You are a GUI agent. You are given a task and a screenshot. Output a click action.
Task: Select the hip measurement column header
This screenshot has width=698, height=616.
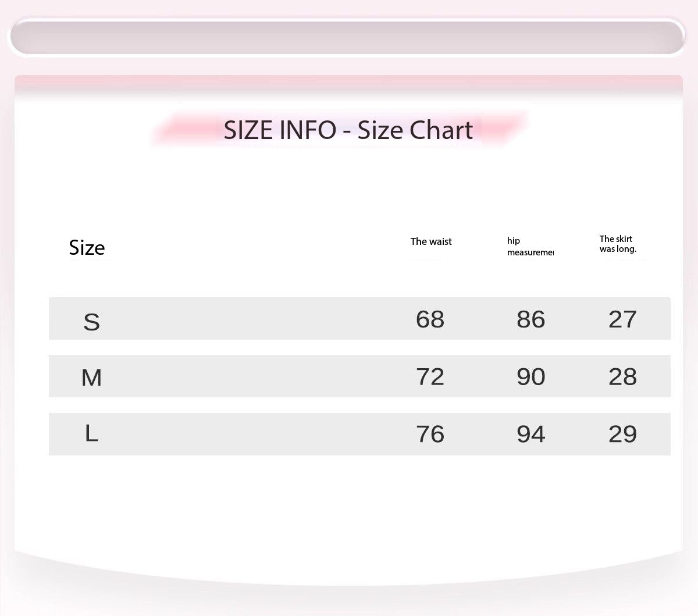(x=529, y=247)
